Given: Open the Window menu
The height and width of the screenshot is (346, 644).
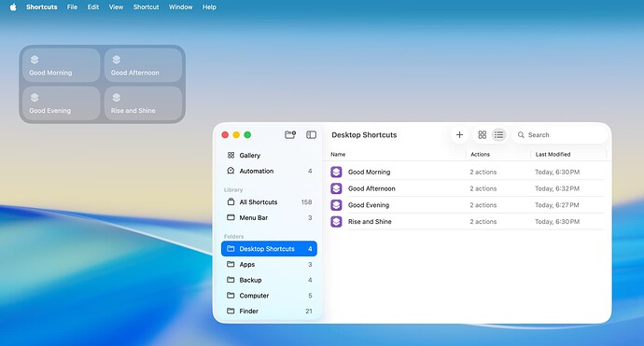Looking at the screenshot, I should (181, 7).
